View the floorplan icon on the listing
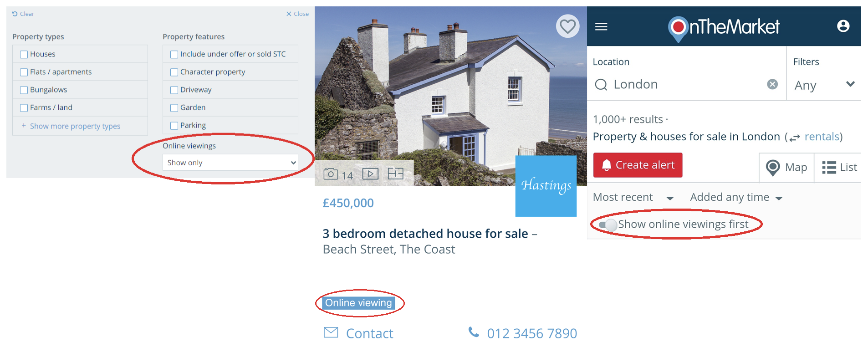Viewport: 868px width, 347px height. [x=395, y=173]
